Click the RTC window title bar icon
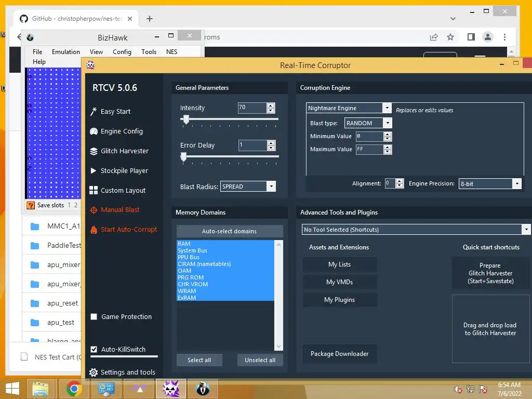532x399 pixels. pos(90,65)
